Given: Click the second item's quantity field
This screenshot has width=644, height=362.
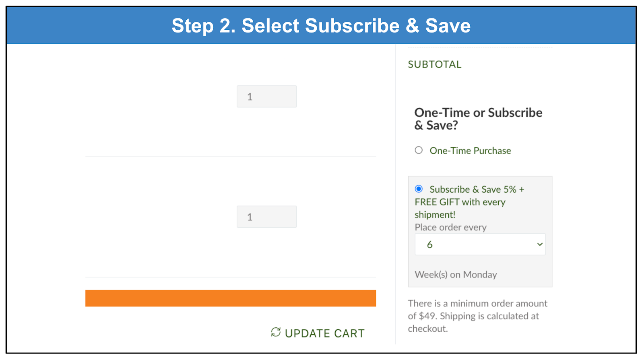Looking at the screenshot, I should coord(266,217).
